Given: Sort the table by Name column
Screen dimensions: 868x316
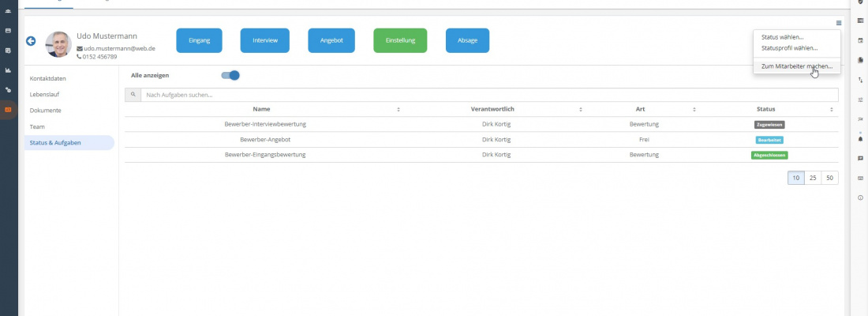Looking at the screenshot, I should (x=398, y=109).
